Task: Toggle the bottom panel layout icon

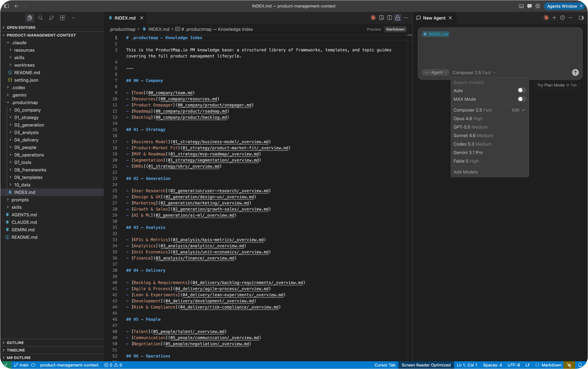Action: [521, 6]
